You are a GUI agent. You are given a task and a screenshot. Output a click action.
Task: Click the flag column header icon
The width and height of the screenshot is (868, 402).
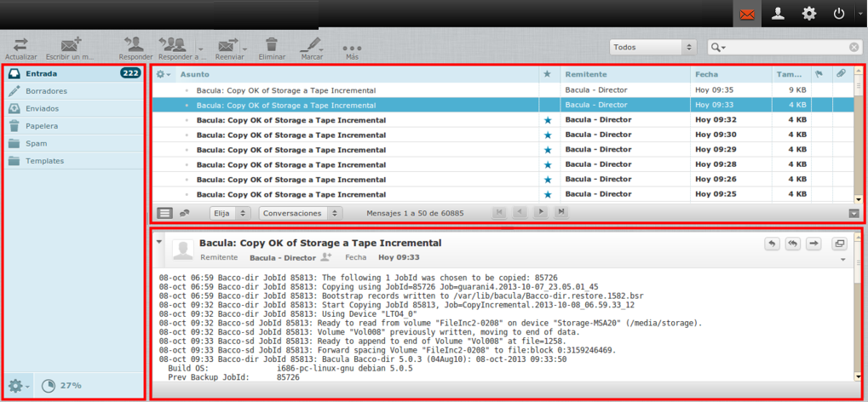[819, 73]
